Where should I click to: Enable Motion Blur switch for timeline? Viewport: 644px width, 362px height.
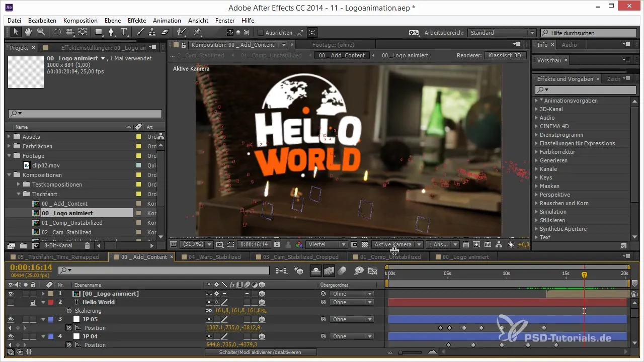(x=342, y=270)
